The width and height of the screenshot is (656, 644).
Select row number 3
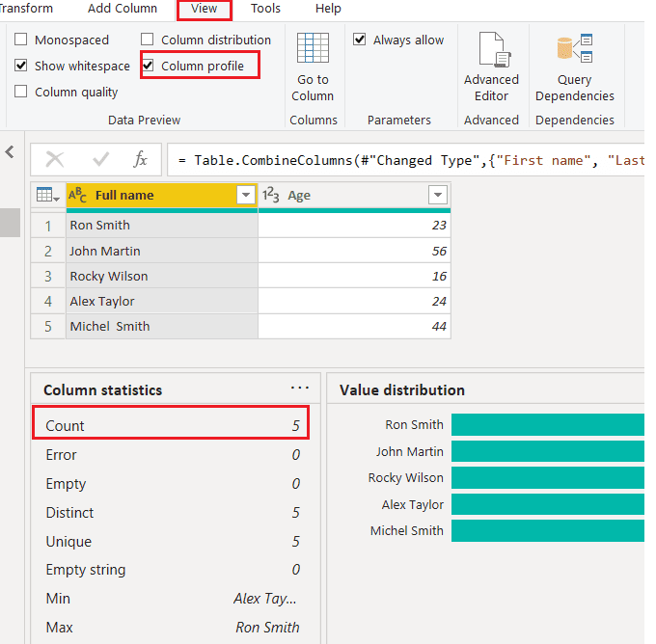click(48, 276)
